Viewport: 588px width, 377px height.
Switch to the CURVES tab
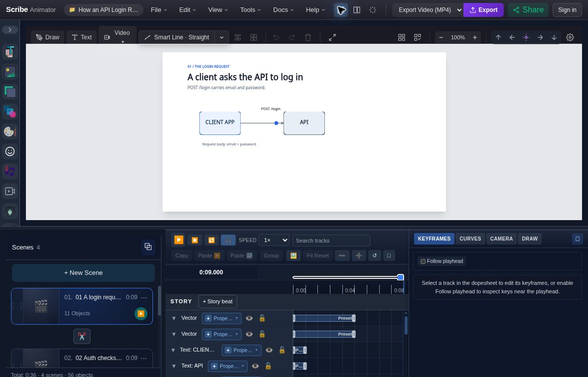click(470, 239)
